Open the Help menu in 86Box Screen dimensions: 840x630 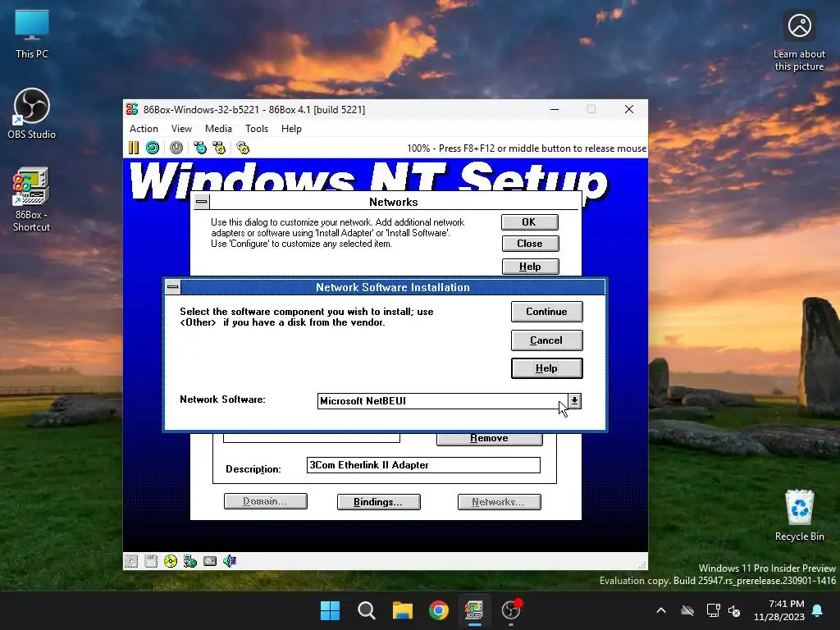tap(291, 129)
